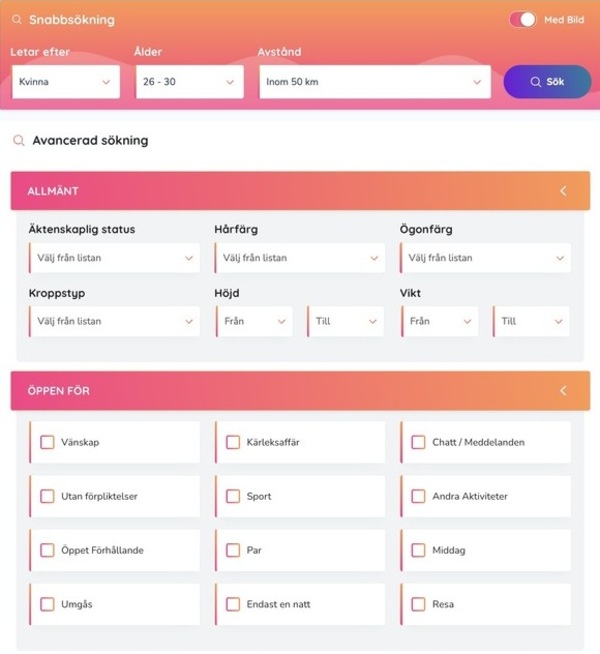Click the Snabbsökning magnifier icon
Screen dimensions: 600x654
(x=17, y=20)
